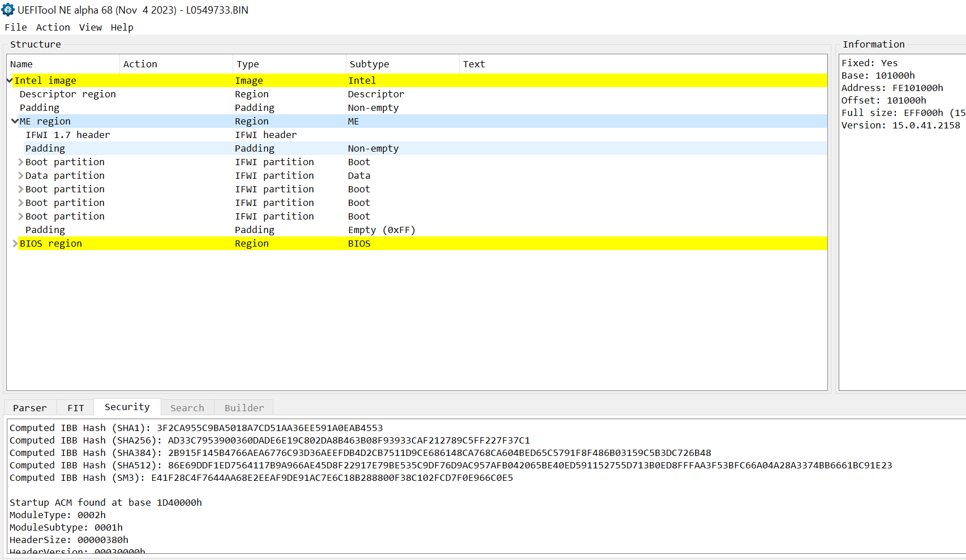The height and width of the screenshot is (560, 966).
Task: Click the Address: FE101000h information line
Action: (x=892, y=88)
